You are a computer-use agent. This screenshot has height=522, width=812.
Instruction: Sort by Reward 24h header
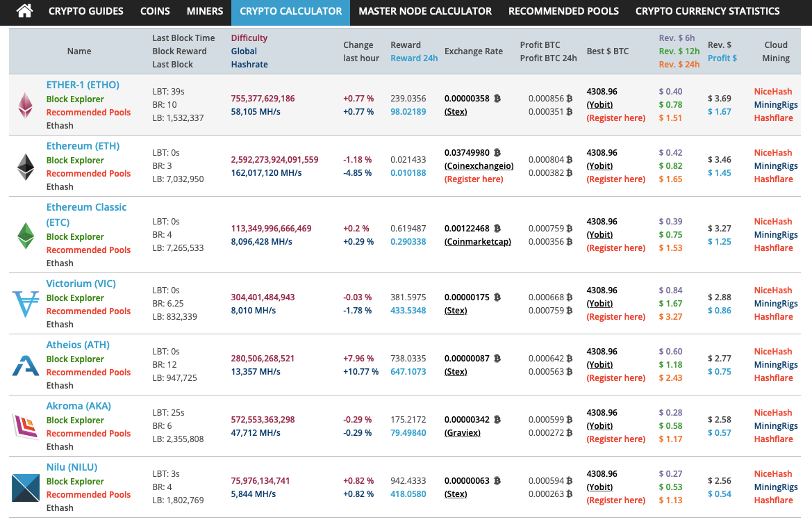pos(414,58)
